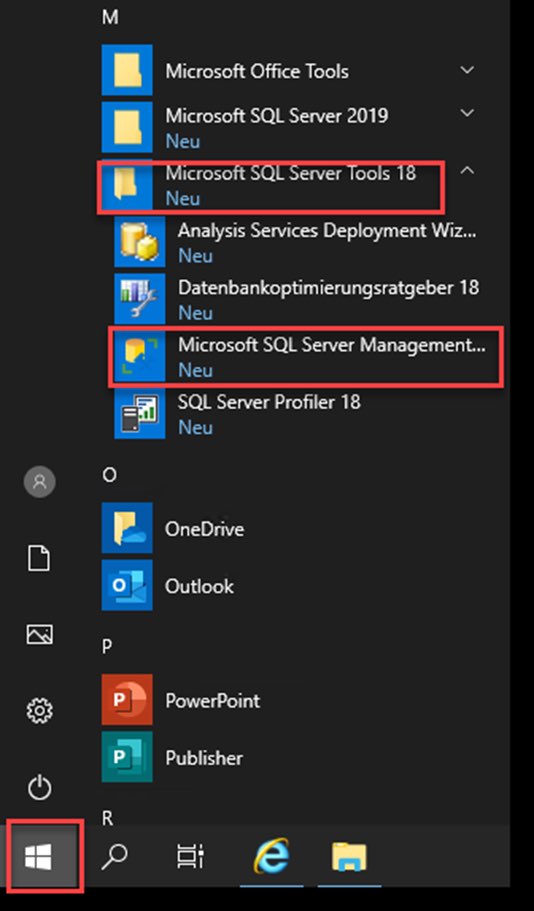Image resolution: width=534 pixels, height=911 pixels.
Task: Launch Publisher via its icon
Action: 127,756
